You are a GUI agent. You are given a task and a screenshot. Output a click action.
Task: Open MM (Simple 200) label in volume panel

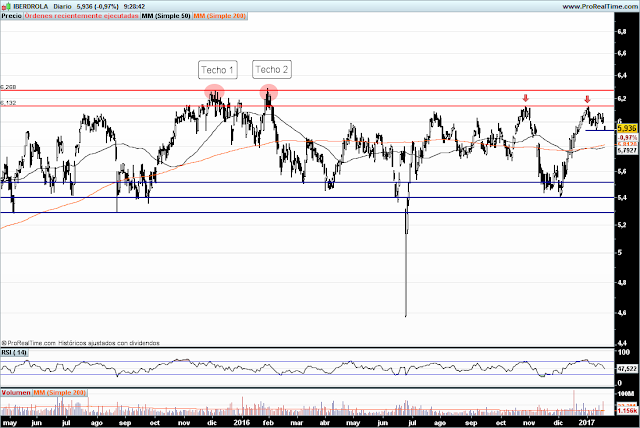[60, 393]
